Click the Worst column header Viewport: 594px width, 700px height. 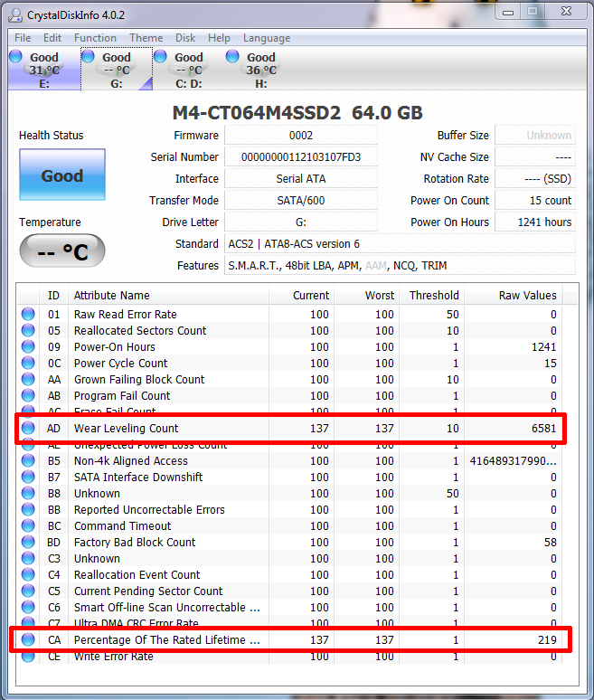click(x=366, y=295)
